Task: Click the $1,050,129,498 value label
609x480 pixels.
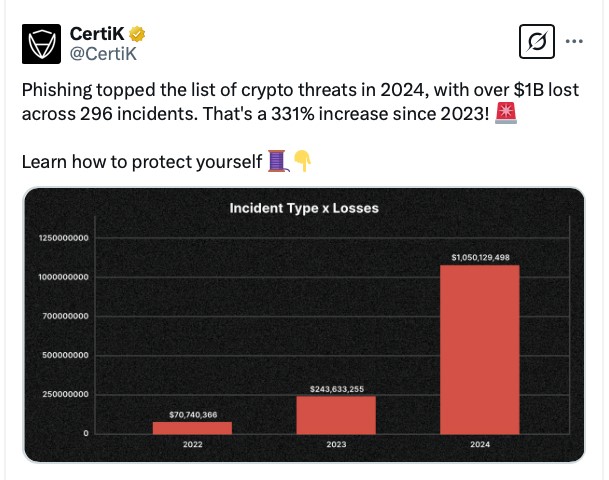Action: tap(480, 258)
